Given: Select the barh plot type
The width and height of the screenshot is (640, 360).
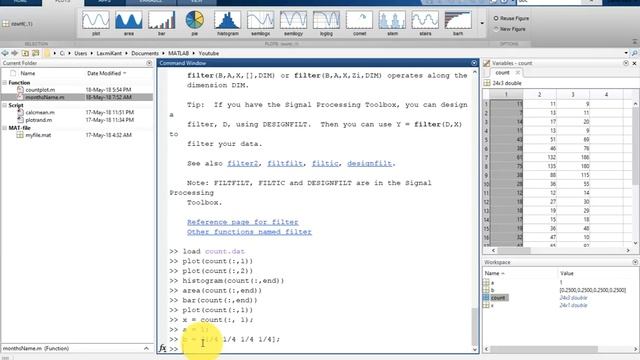Looking at the screenshot, I should coord(458,23).
